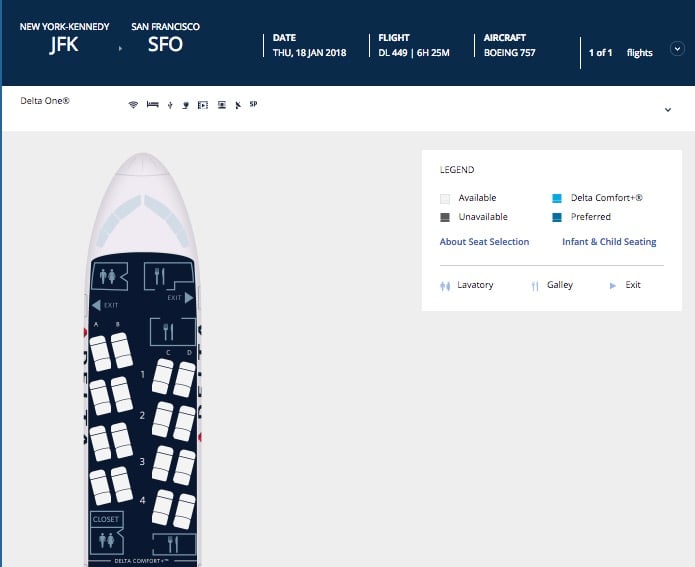Open the Infant & Child Seating link
Viewport: 695px width, 567px height.
(x=609, y=242)
